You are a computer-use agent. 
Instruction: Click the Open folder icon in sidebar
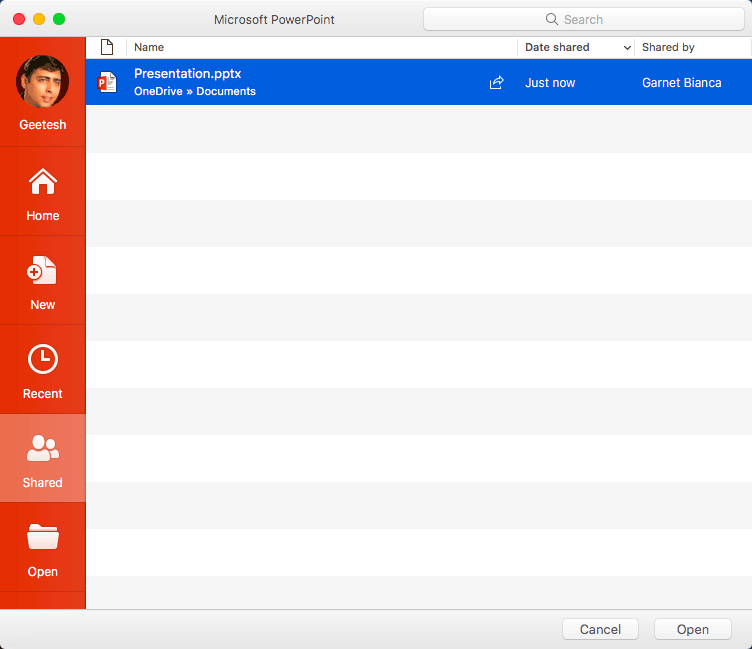(x=42, y=537)
